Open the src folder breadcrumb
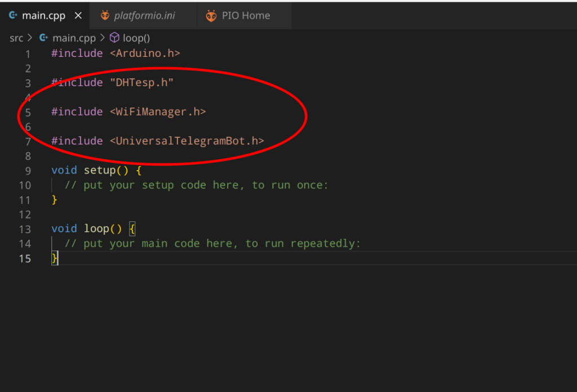577x392 pixels. point(16,38)
